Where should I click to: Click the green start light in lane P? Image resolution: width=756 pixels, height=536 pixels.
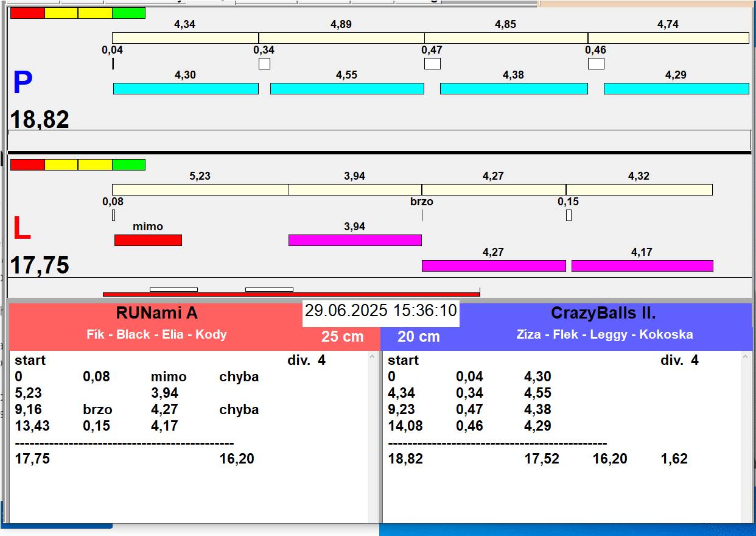pos(128,13)
